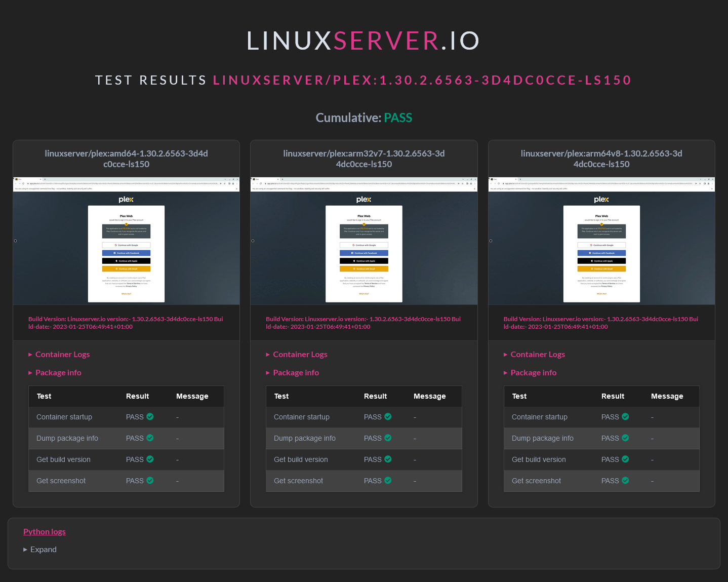The height and width of the screenshot is (582, 728).
Task: Expand Package info in the amd64 card
Action: [x=55, y=373]
